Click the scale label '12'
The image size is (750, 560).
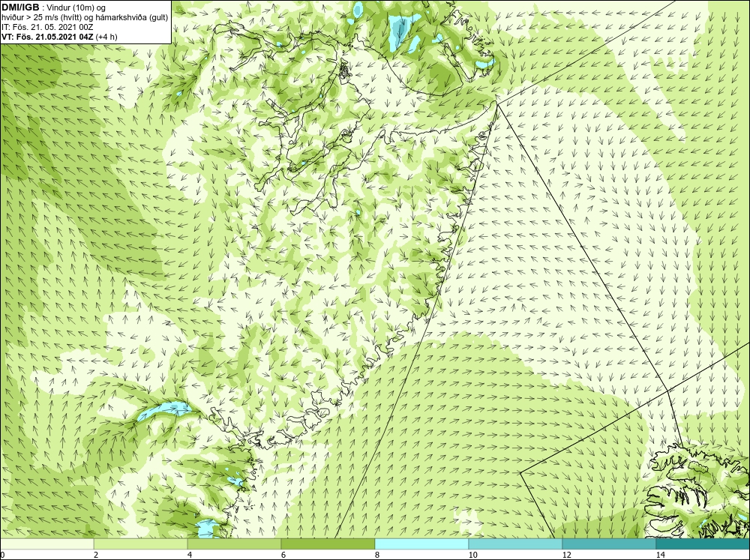tap(567, 555)
